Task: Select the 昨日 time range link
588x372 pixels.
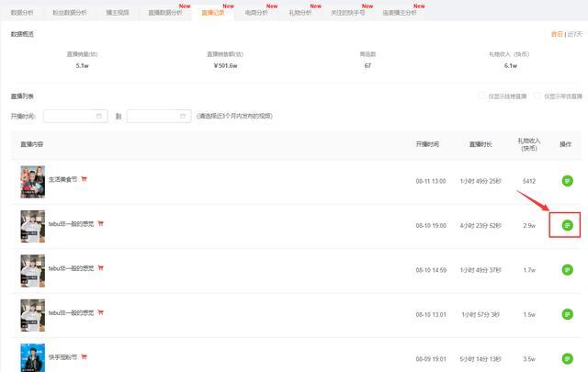Action: click(x=555, y=34)
